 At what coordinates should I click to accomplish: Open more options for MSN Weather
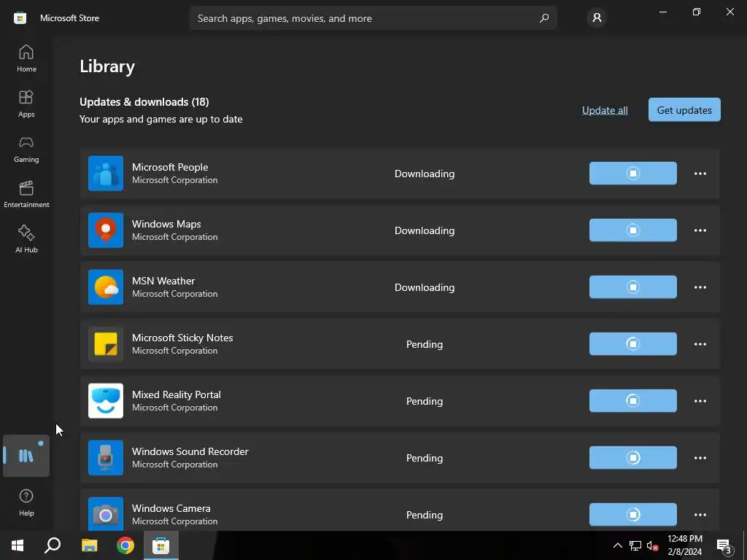coord(700,287)
